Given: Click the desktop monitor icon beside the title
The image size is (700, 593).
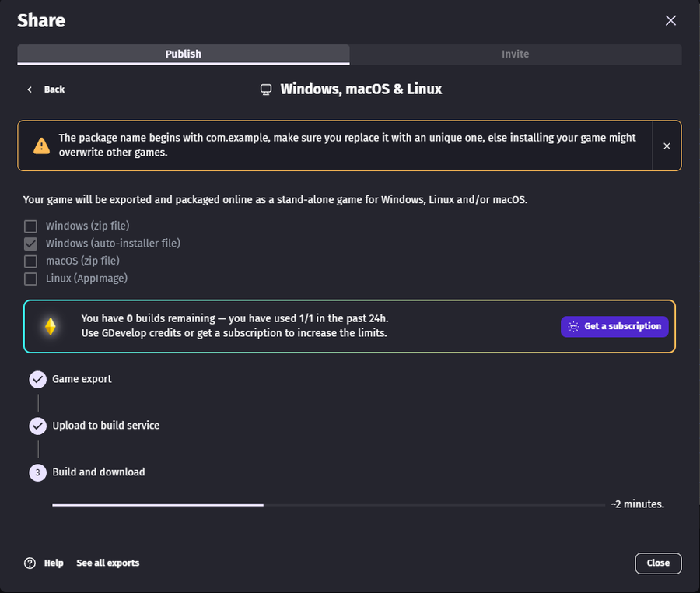Looking at the screenshot, I should click(x=266, y=89).
